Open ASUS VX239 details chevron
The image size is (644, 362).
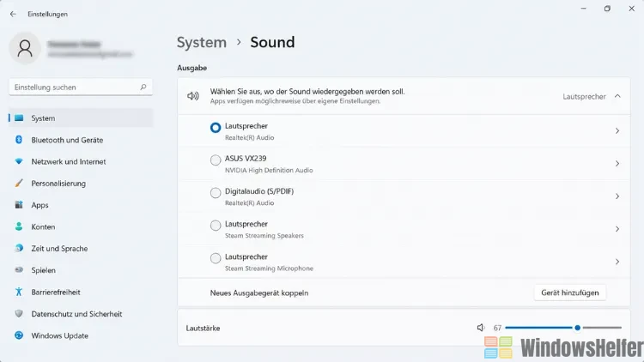pos(617,164)
